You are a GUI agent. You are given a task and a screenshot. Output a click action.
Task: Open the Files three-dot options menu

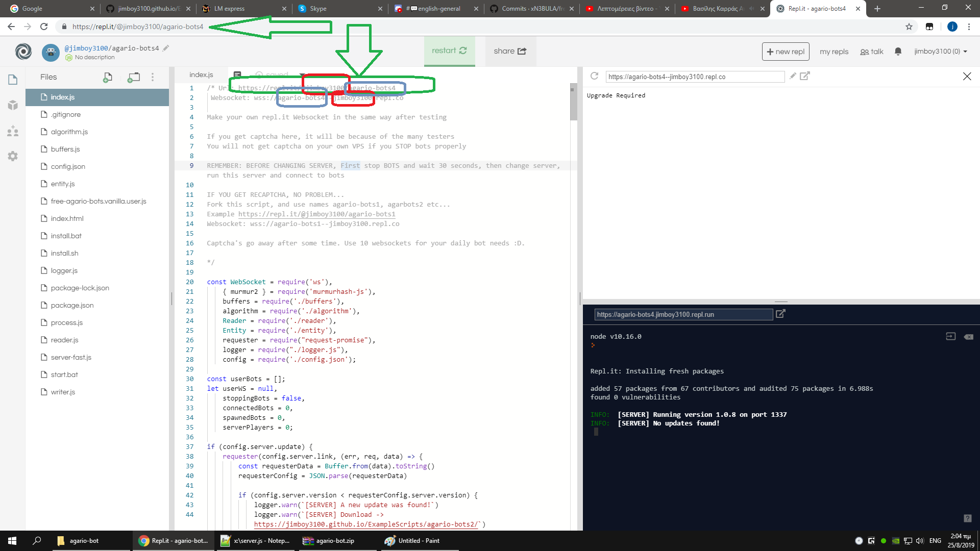point(153,77)
